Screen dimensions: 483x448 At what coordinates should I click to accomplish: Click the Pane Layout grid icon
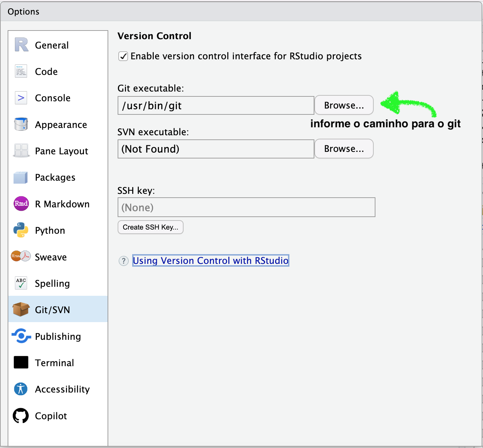click(21, 150)
